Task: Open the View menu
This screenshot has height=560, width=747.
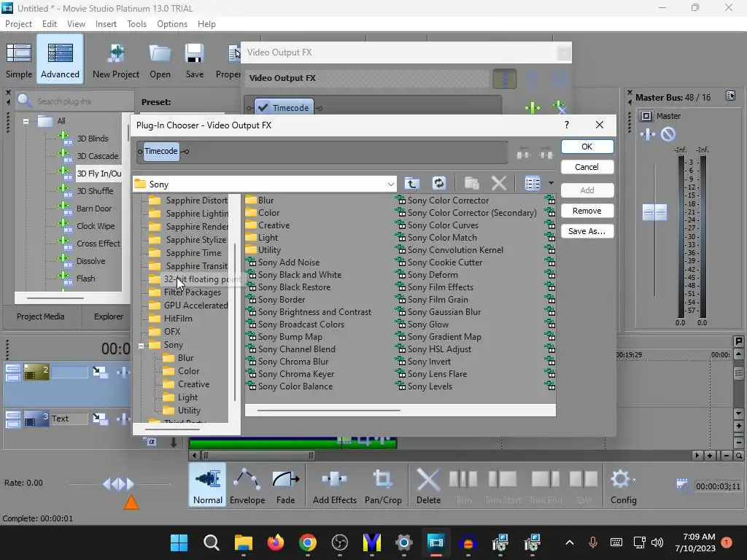Action: (x=76, y=24)
